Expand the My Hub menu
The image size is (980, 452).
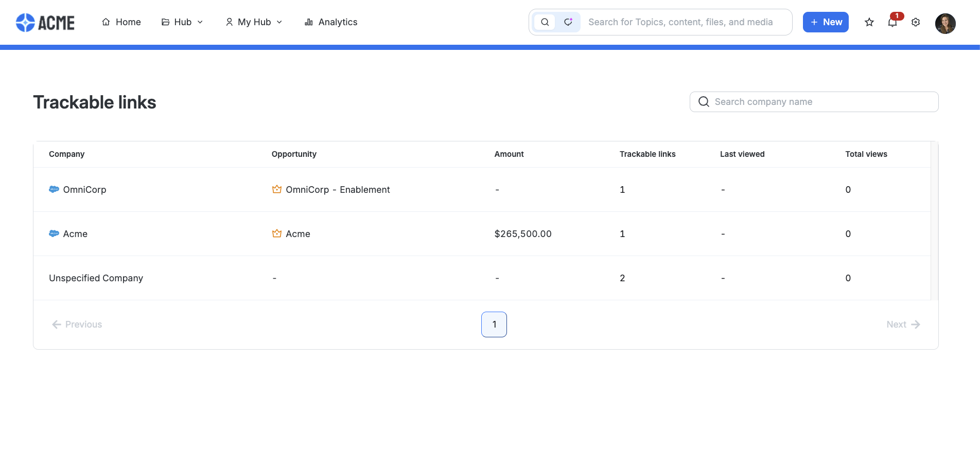(254, 22)
